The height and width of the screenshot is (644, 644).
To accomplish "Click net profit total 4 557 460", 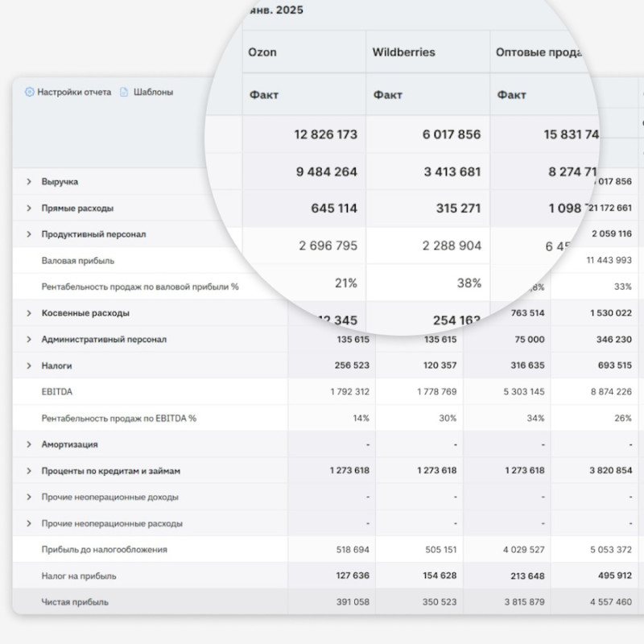I will point(611,602).
